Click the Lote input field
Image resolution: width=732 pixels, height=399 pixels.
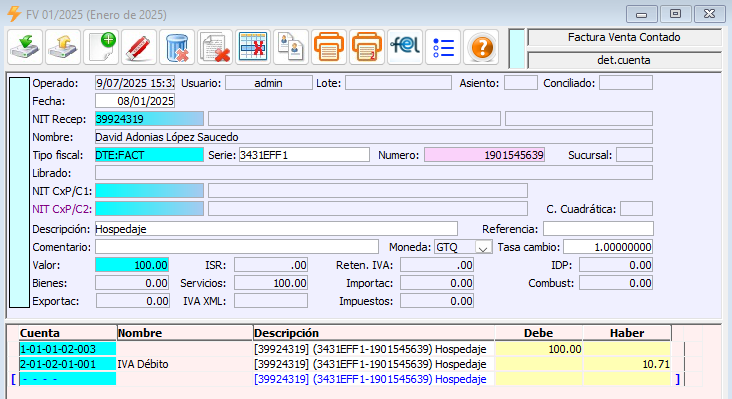(x=398, y=83)
